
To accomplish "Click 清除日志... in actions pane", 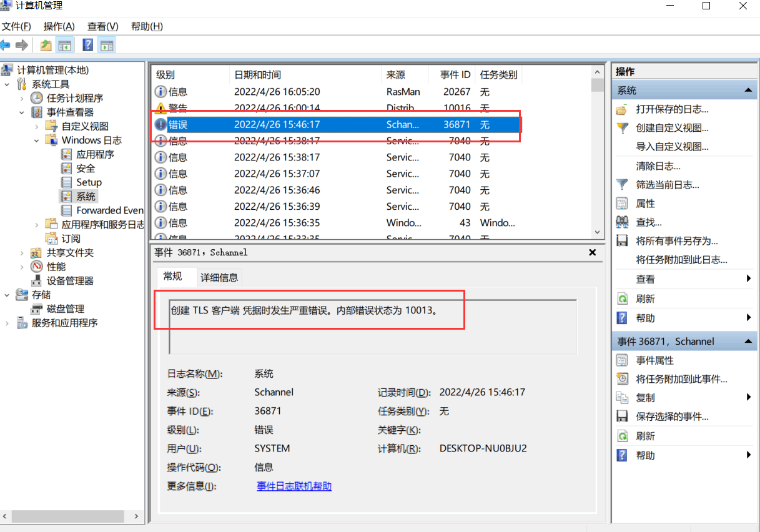I will [x=658, y=166].
